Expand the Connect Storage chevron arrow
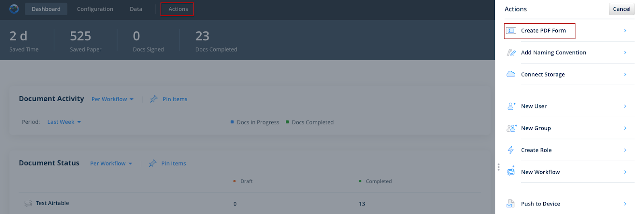This screenshot has height=214, width=644. click(625, 75)
